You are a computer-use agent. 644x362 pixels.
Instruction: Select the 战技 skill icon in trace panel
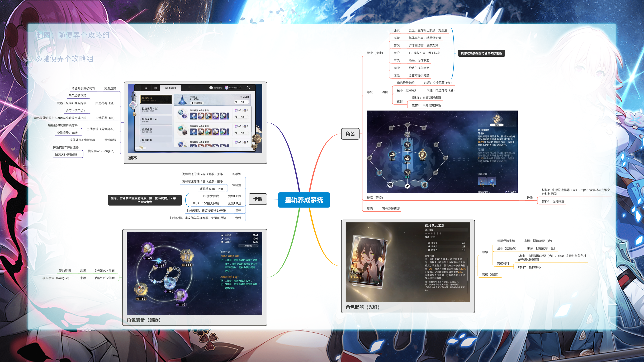(x=497, y=118)
